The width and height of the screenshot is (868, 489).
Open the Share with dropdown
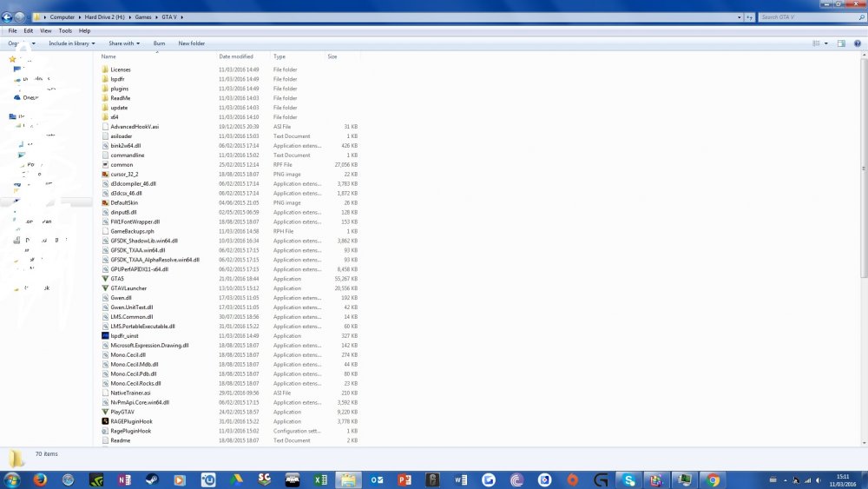124,43
